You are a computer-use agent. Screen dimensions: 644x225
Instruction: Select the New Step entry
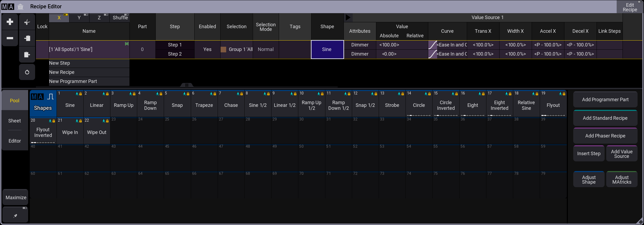(89, 63)
